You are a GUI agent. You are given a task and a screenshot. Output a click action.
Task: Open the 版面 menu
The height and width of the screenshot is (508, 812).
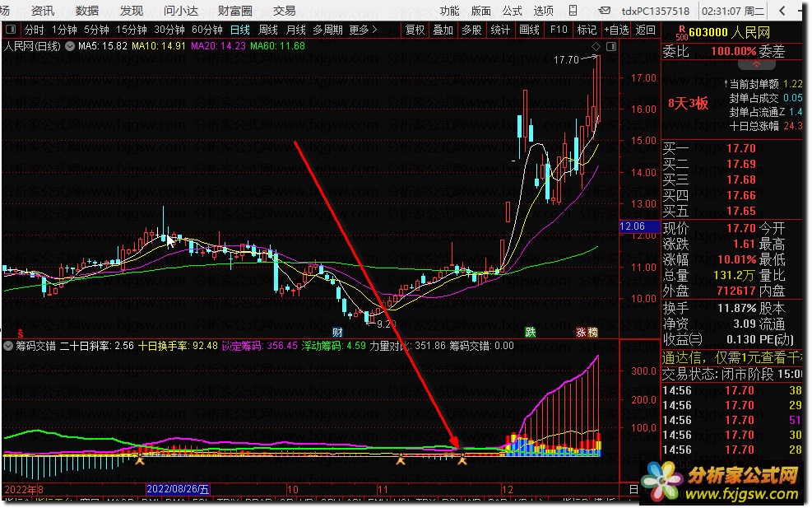pyautogui.click(x=481, y=11)
